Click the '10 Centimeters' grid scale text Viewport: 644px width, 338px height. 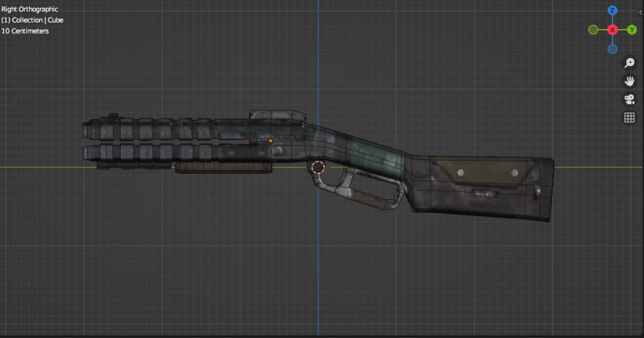coord(25,31)
